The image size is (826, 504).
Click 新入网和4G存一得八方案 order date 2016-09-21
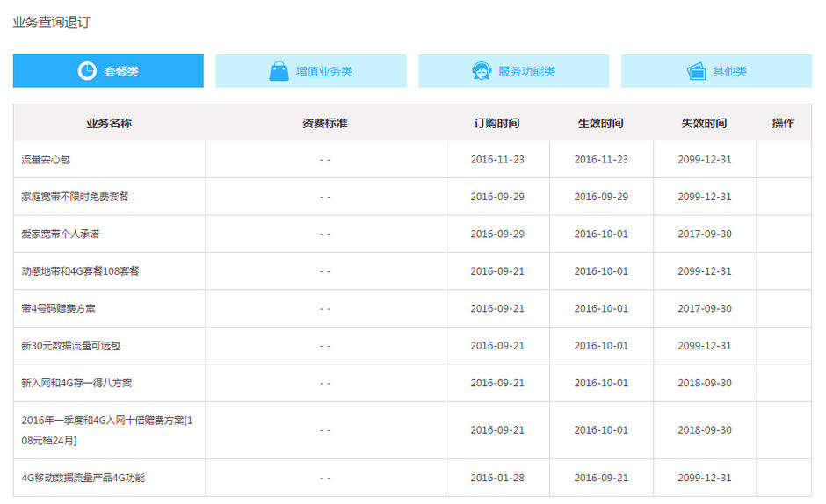(497, 383)
